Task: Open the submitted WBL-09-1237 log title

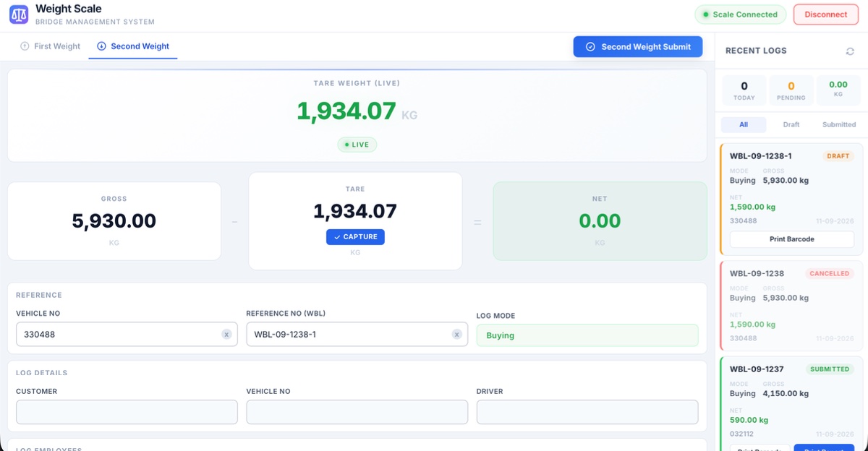Action: point(757,369)
